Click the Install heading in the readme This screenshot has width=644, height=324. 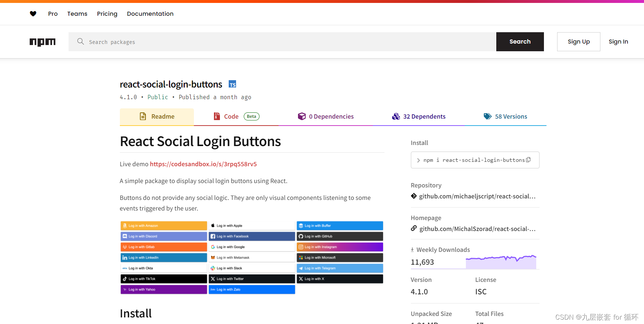tap(136, 313)
